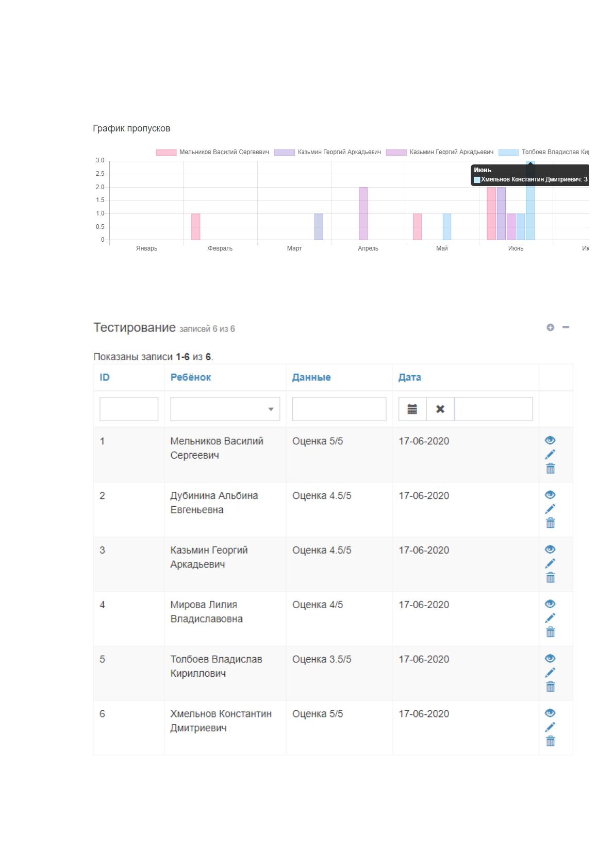Add a new Тестирование record with plus icon
The width and height of the screenshot is (614, 868).
pyautogui.click(x=550, y=327)
